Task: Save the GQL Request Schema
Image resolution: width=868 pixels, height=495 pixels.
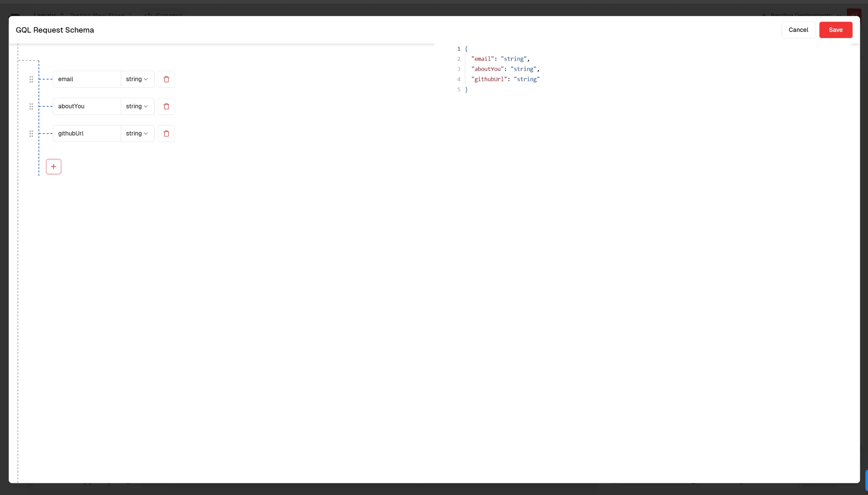Action: 835,30
